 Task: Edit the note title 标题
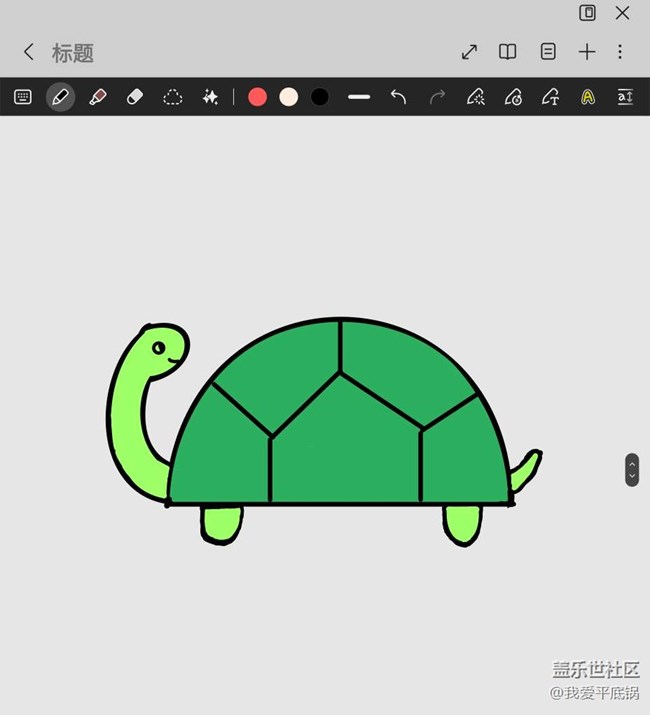pyautogui.click(x=73, y=53)
